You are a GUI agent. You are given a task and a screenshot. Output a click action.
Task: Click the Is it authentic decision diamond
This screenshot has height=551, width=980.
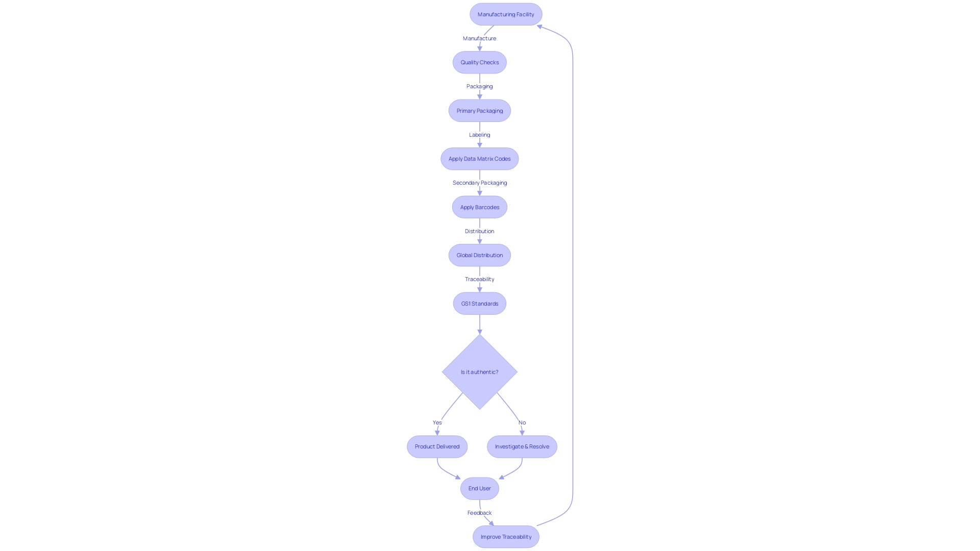coord(479,371)
